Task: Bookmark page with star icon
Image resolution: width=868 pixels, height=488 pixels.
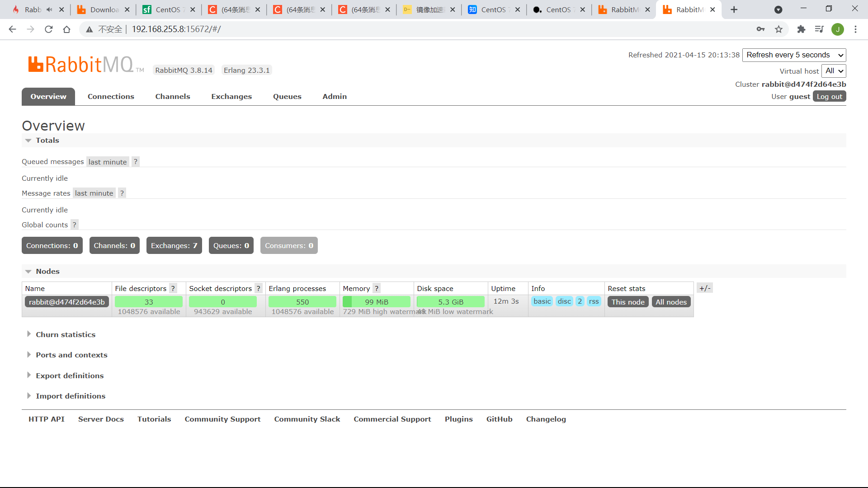Action: 778,29
